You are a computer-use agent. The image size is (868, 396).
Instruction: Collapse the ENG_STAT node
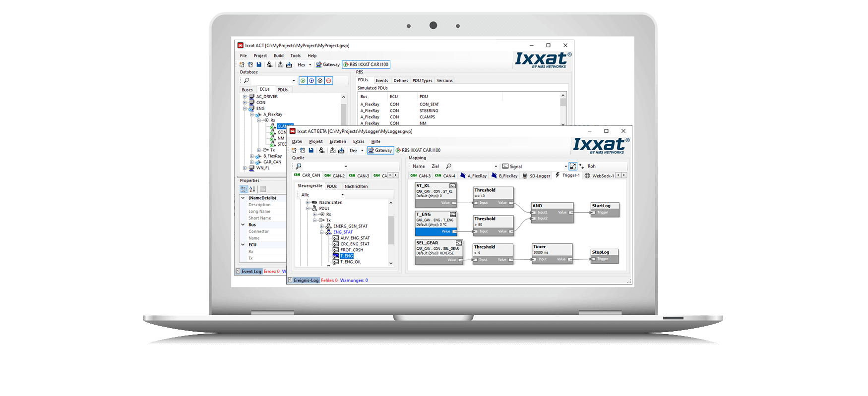click(321, 232)
